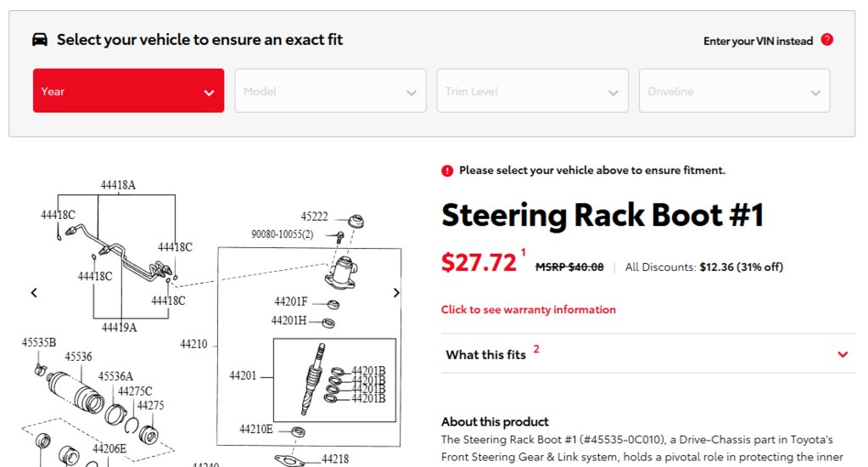Click to see warranty information link

point(528,310)
